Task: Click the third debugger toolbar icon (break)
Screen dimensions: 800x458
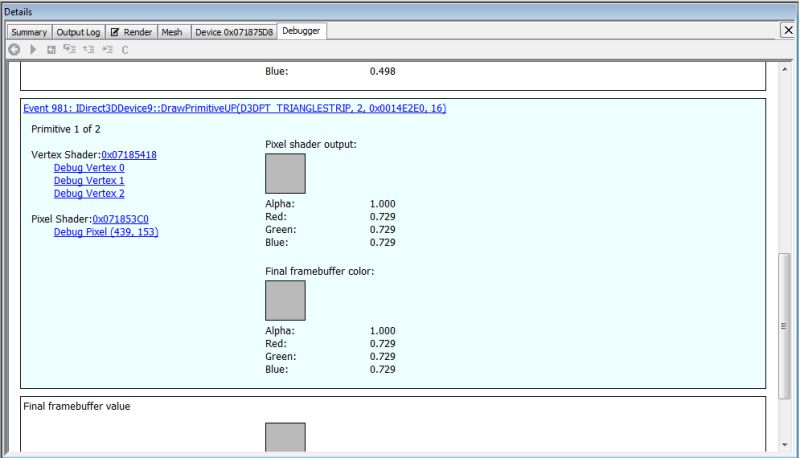Action: (x=51, y=49)
